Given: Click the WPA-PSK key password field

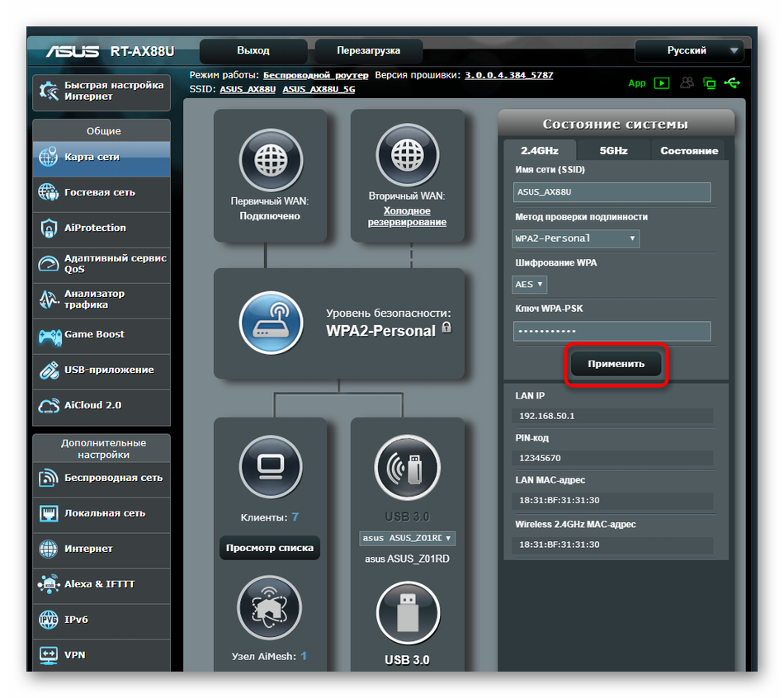Looking at the screenshot, I should [x=612, y=331].
